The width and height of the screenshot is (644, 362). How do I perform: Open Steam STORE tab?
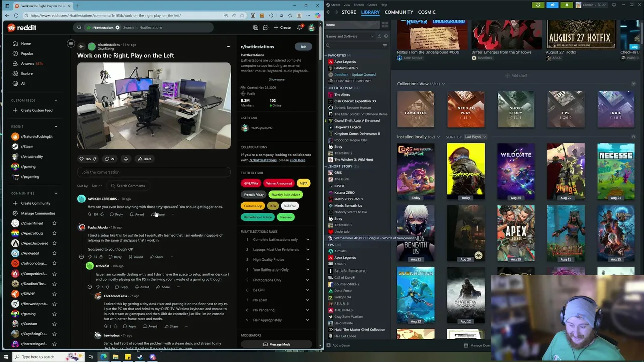(349, 12)
